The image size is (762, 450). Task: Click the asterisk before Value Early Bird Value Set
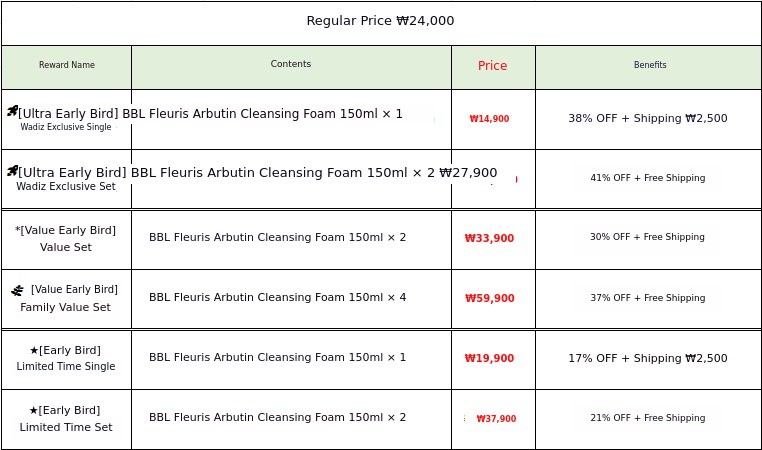pos(18,231)
